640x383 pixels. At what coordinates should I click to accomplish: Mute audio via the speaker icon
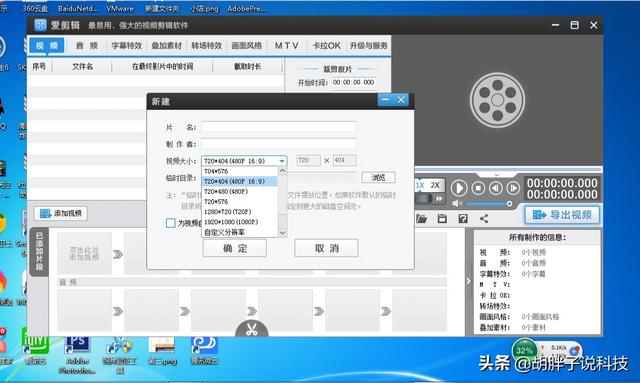click(x=457, y=203)
